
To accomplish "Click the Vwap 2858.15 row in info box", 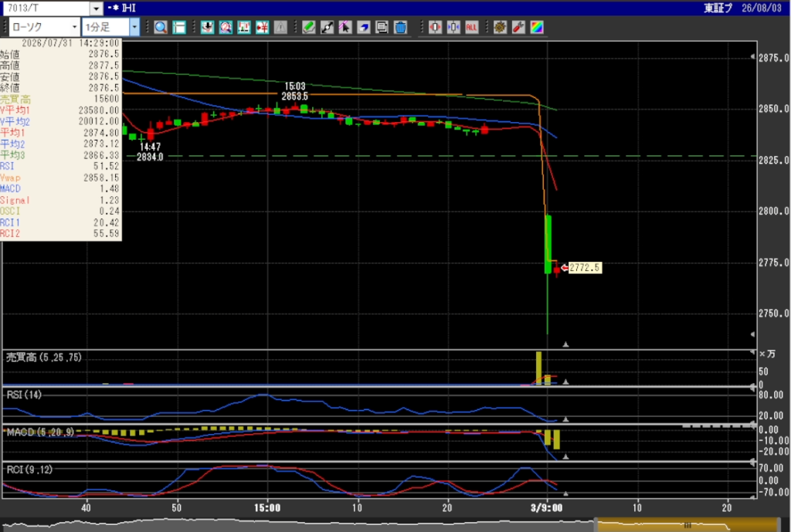I will 60,178.
